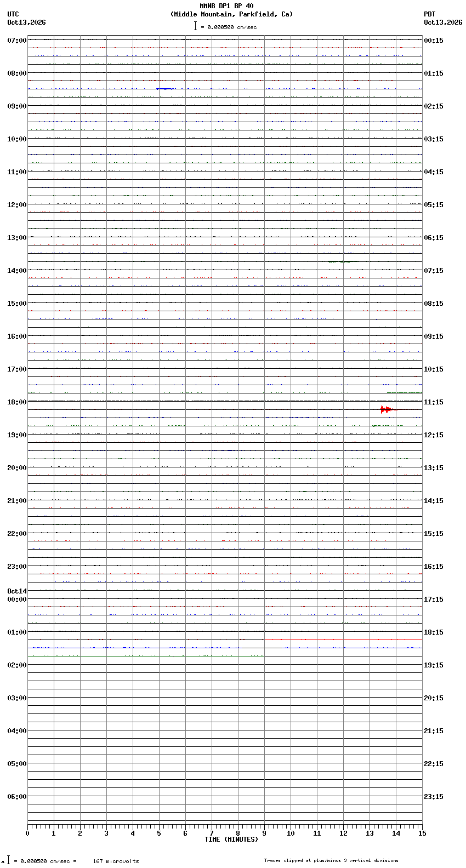Select the 14:00 UTC row label
The height and width of the screenshot is (868, 466).
pyautogui.click(x=17, y=271)
